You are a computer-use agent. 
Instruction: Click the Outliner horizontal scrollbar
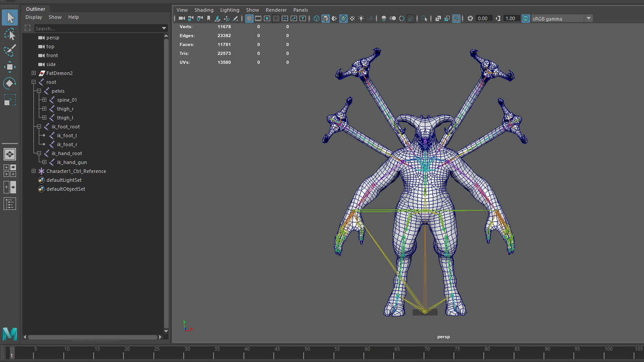pos(93,337)
